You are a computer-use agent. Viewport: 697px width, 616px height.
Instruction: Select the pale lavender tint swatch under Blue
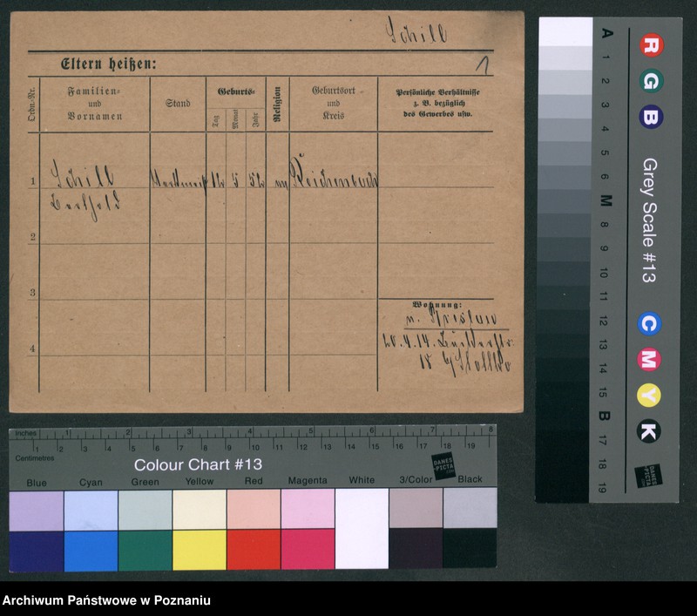click(x=37, y=511)
